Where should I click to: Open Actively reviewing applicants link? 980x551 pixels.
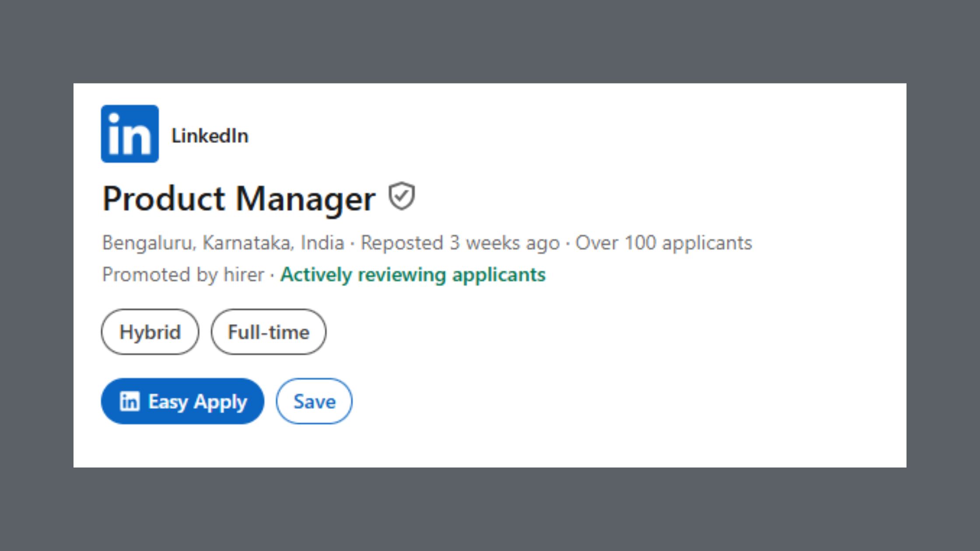413,274
